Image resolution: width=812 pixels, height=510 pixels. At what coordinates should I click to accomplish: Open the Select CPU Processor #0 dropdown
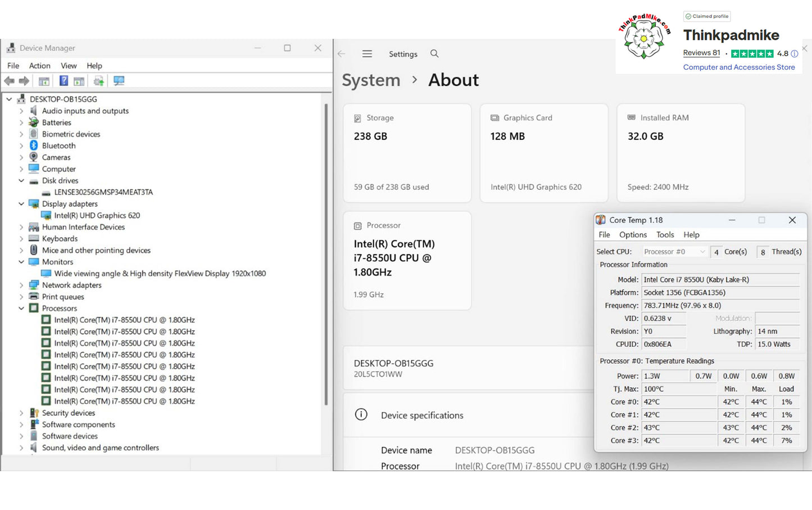click(674, 252)
